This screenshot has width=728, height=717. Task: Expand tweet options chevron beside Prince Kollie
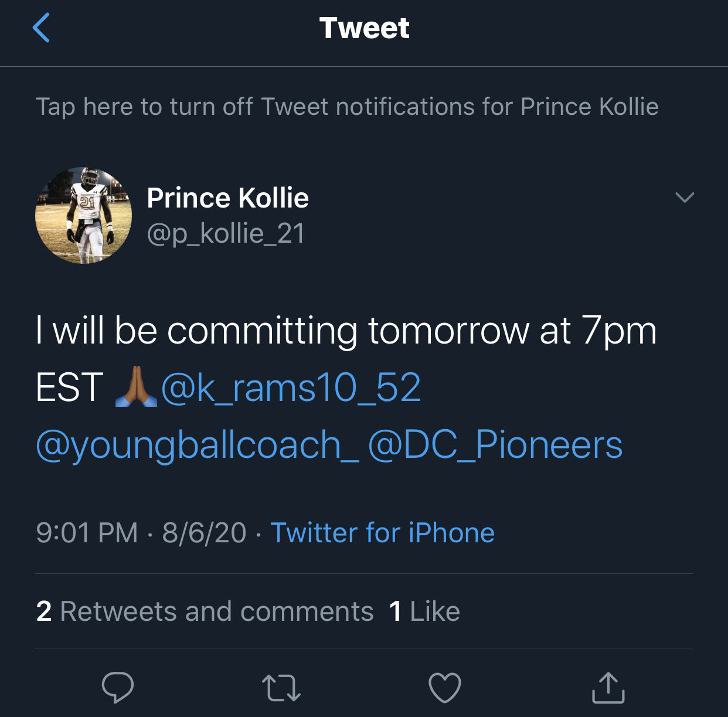(685, 198)
